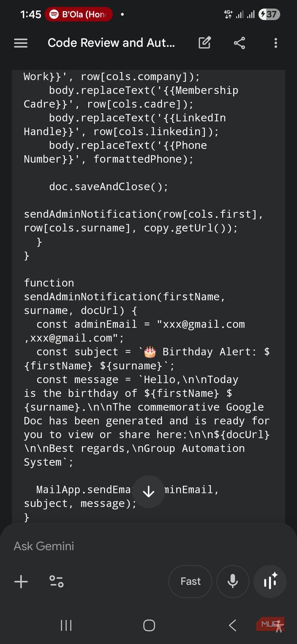Tap the notification dot next to the Spotify pill
The height and width of the screenshot is (644, 297).
(122, 14)
